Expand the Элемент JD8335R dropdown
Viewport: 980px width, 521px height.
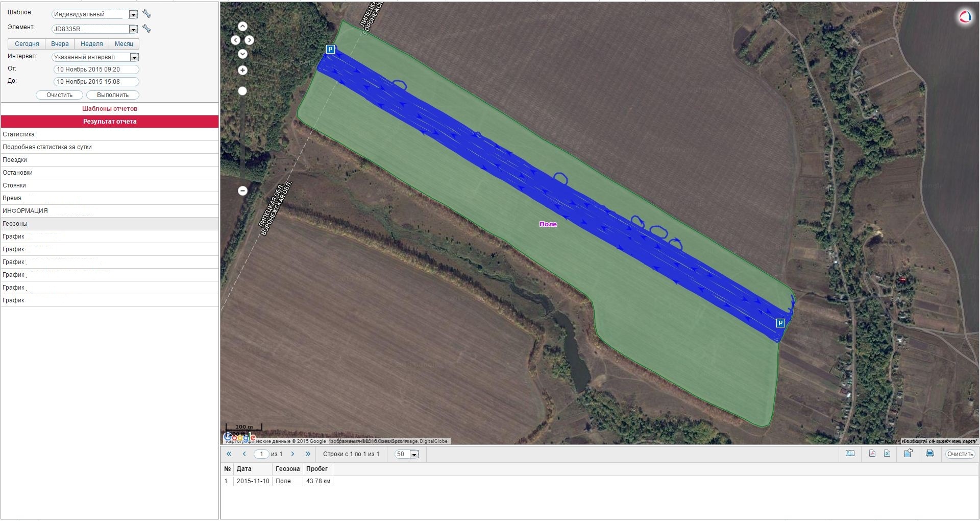(x=133, y=30)
